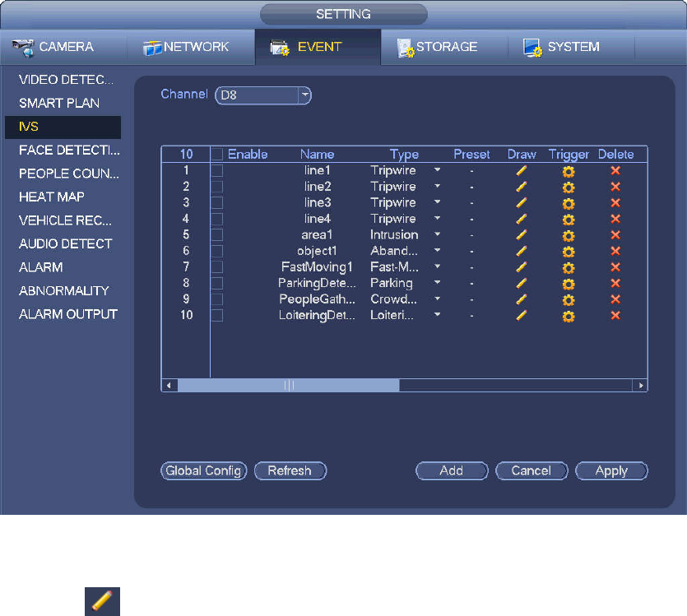Enable the object1 rule checkbox

pyautogui.click(x=217, y=251)
